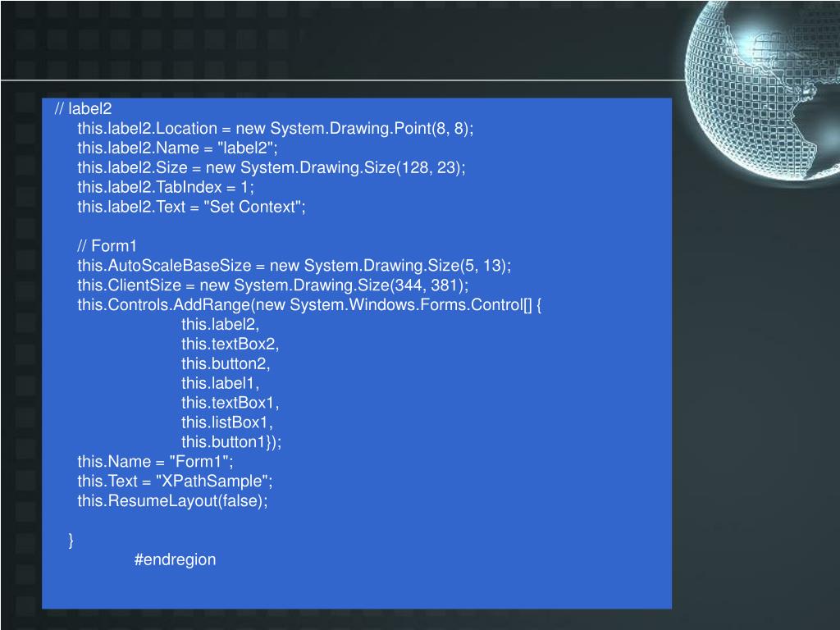Select the line this.label2.Name = "label2"
The height and width of the screenshot is (630, 840).
[x=177, y=148]
